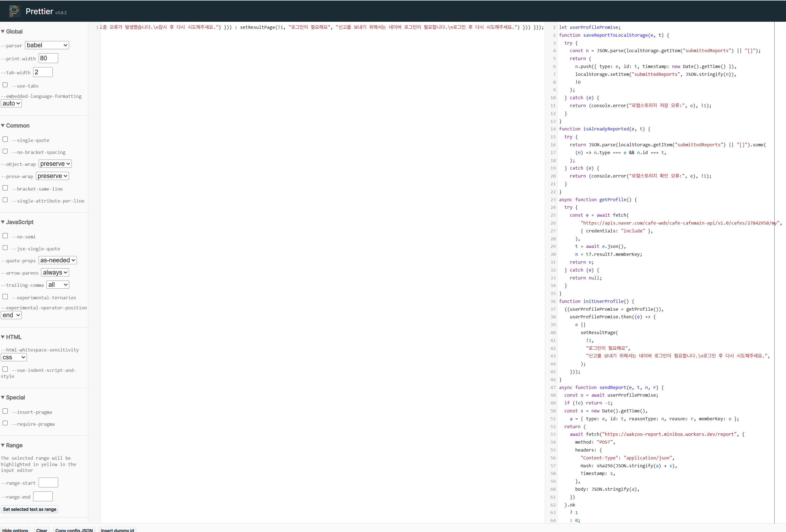The height and width of the screenshot is (532, 786).
Task: Collapse the JavaScript options section
Action: click(17, 222)
